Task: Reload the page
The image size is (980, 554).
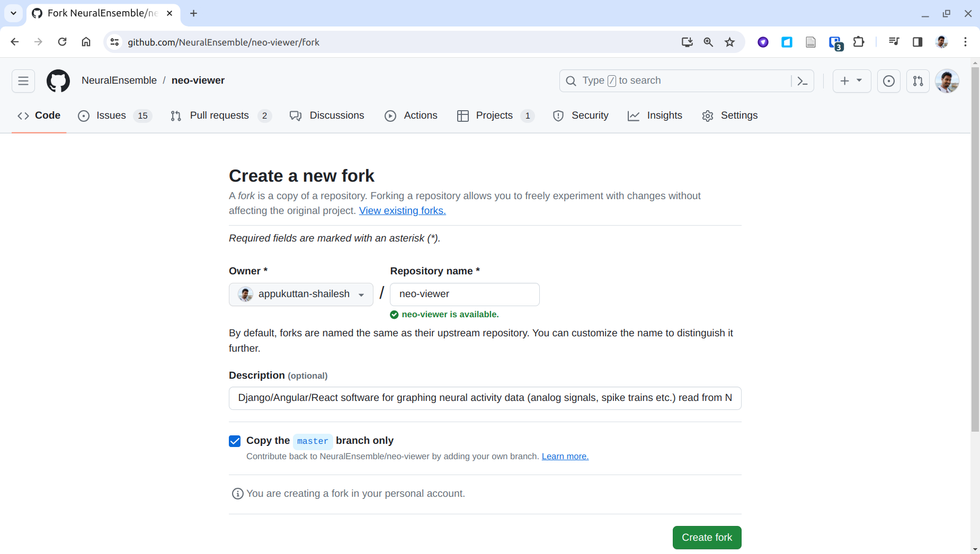Action: click(63, 42)
